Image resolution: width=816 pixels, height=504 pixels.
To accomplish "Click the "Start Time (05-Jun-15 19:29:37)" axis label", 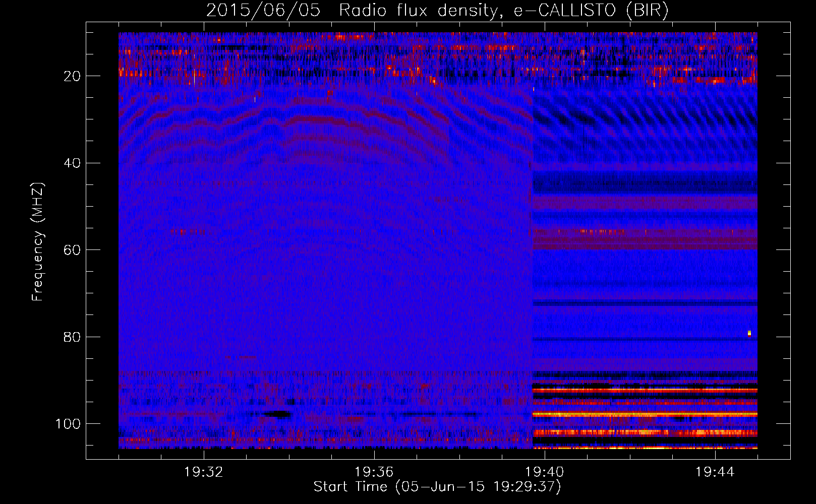I will click(437, 487).
